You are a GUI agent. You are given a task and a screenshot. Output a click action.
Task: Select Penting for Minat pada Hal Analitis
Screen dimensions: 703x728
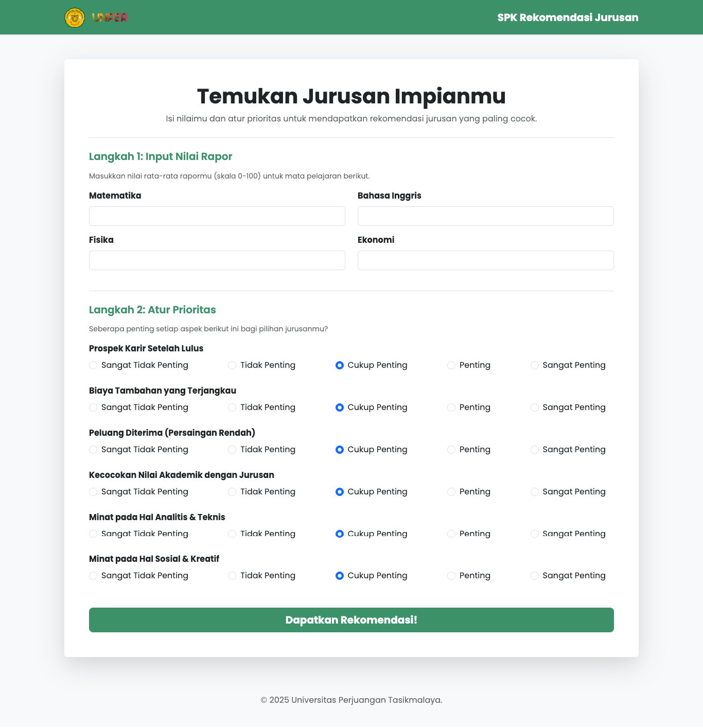451,534
